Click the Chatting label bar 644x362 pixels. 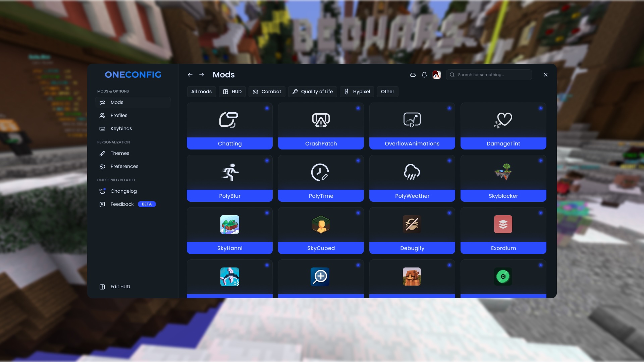point(230,143)
